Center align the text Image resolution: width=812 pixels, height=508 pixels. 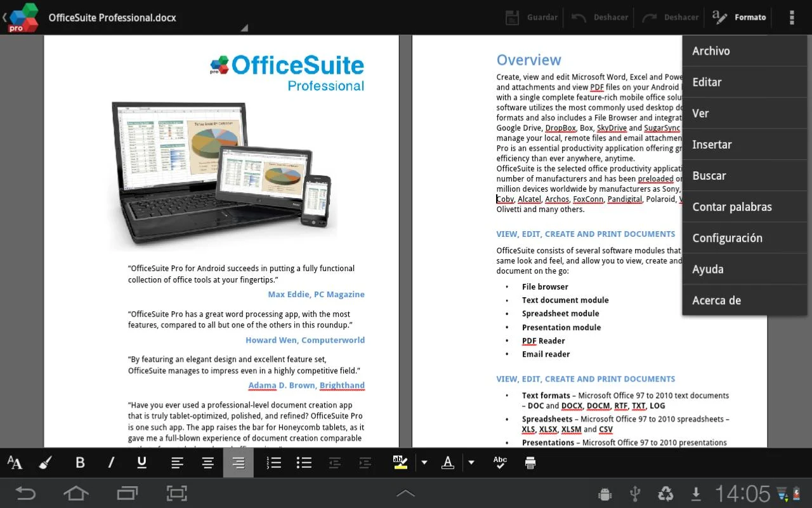tap(207, 463)
